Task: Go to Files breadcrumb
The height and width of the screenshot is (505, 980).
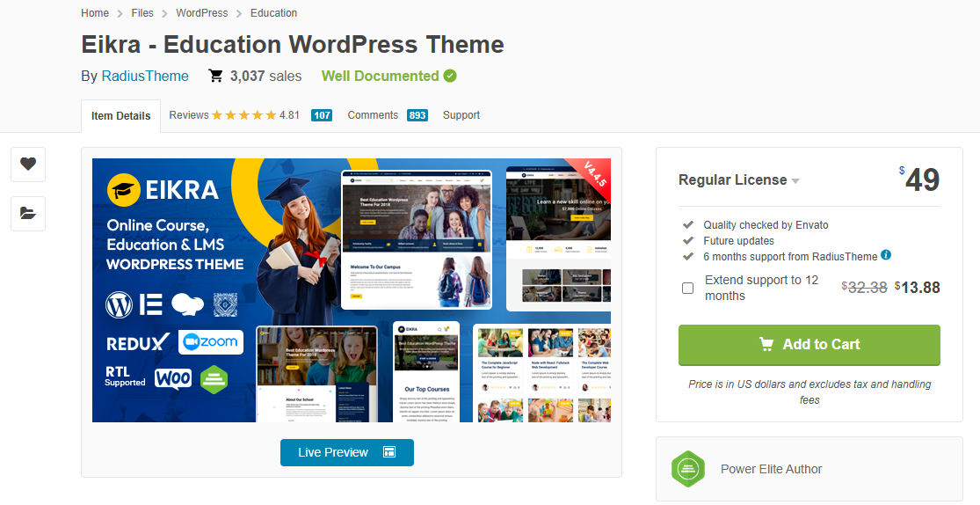Action: click(142, 13)
